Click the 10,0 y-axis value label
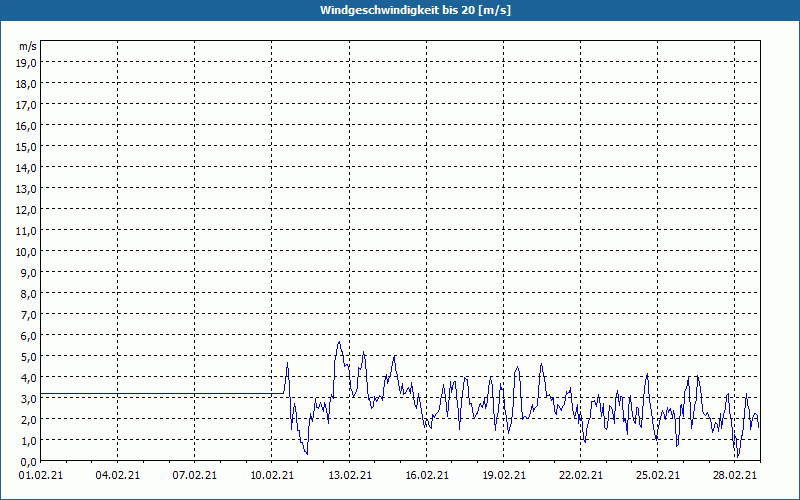Image resolution: width=800 pixels, height=500 pixels. tap(27, 251)
